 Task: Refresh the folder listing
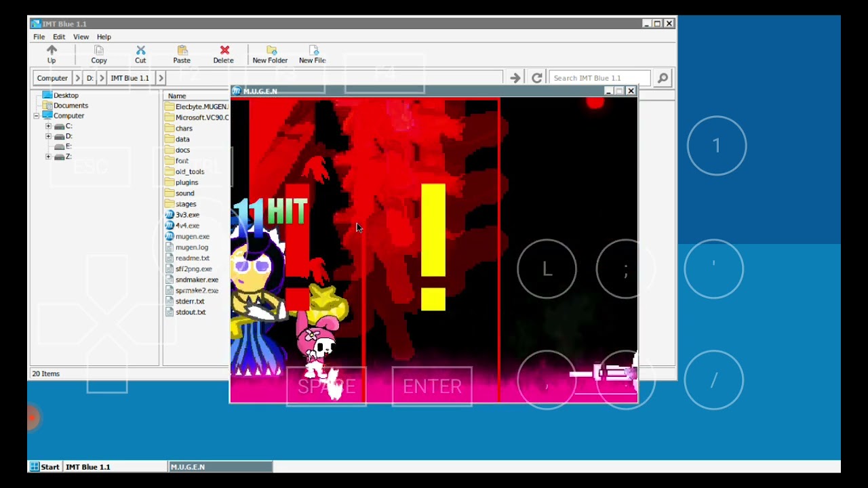coord(536,78)
